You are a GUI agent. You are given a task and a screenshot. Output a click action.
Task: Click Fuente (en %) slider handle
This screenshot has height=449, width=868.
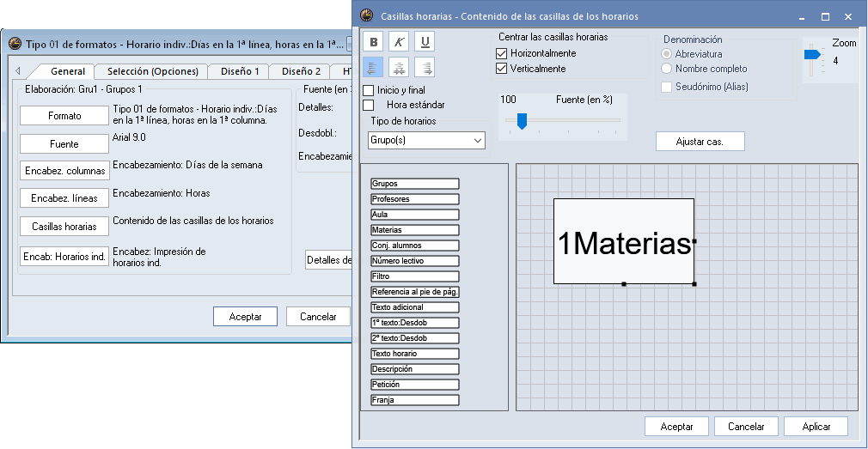(x=522, y=121)
